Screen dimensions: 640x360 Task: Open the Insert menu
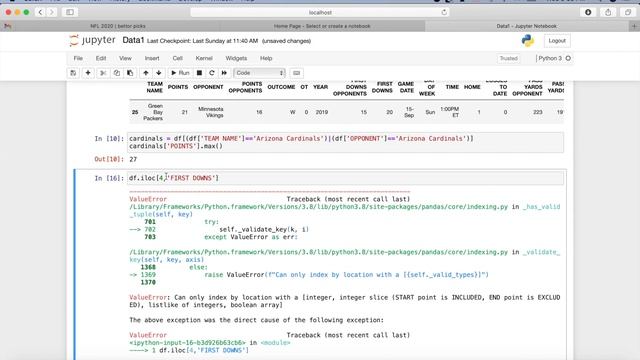coord(152,58)
